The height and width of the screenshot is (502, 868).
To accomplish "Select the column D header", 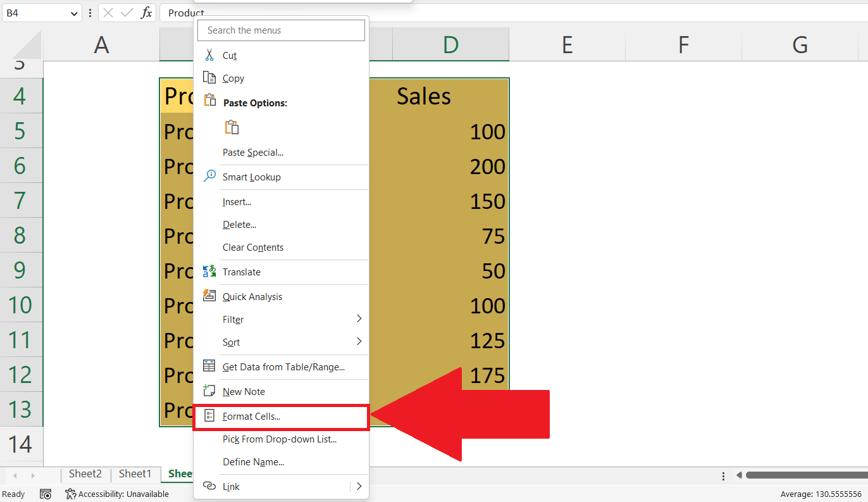I will (x=450, y=44).
